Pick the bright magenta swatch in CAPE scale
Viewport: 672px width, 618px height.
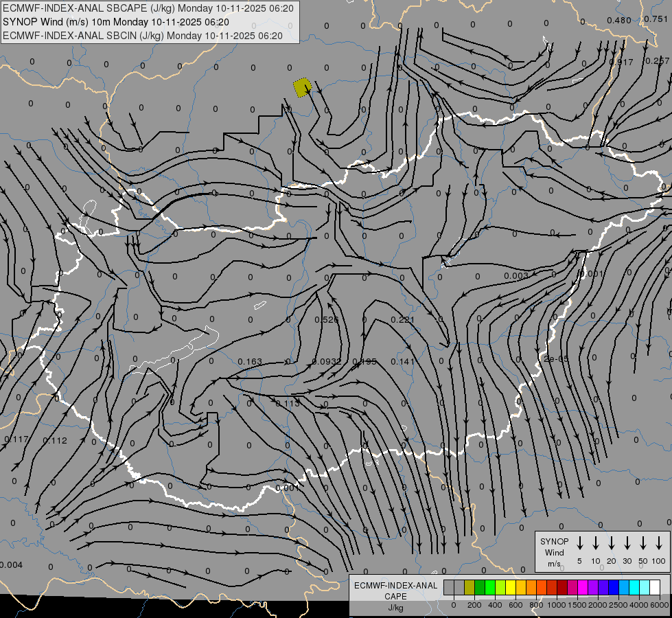pyautogui.click(x=583, y=588)
